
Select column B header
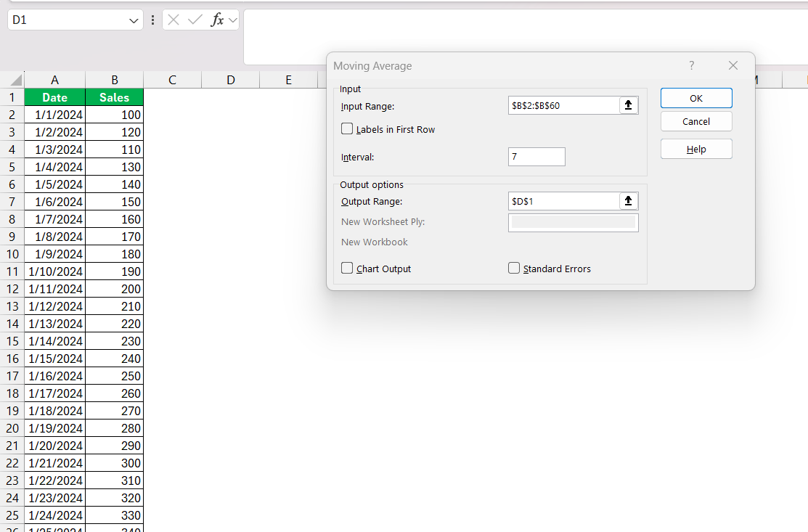point(115,80)
